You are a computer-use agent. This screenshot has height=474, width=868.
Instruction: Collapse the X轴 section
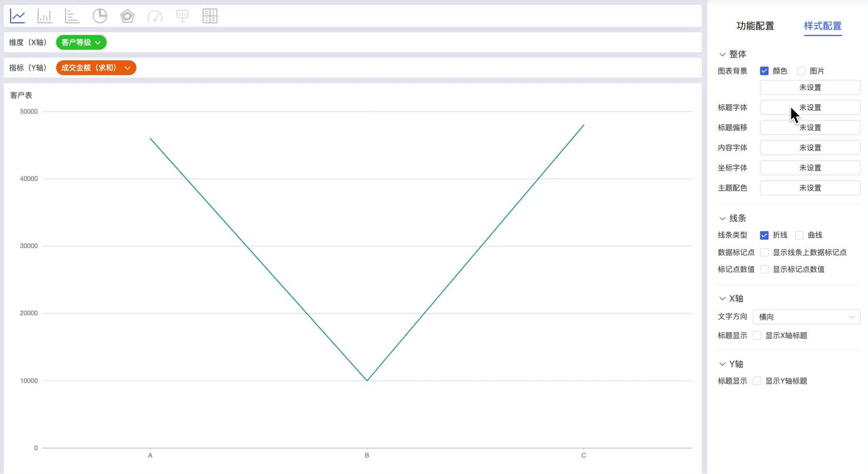tap(722, 299)
